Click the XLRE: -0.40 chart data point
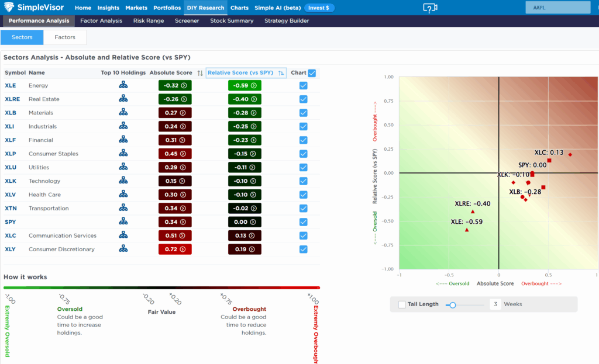The height and width of the screenshot is (364, 599). [473, 212]
